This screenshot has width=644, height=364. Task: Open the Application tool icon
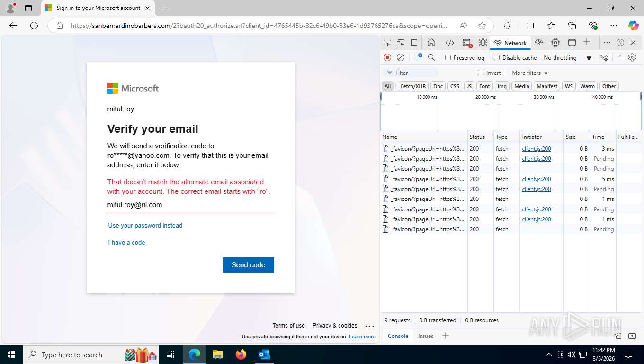[x=572, y=43]
